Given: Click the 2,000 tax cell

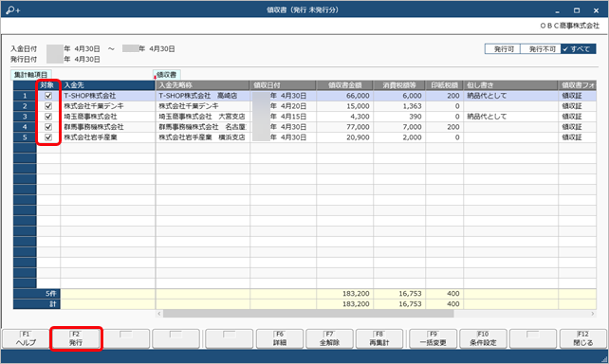Looking at the screenshot, I should point(399,137).
